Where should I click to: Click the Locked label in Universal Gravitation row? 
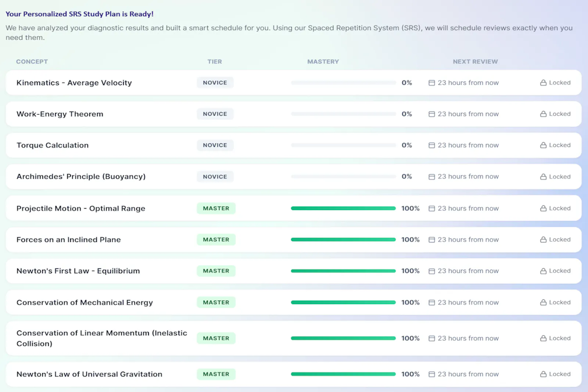pyautogui.click(x=560, y=374)
